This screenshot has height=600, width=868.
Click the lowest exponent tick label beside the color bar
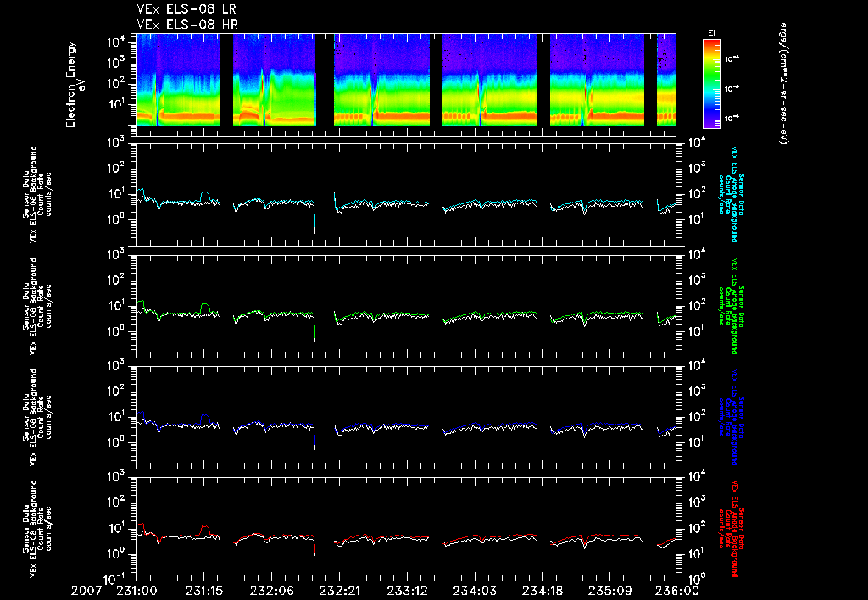coord(733,117)
